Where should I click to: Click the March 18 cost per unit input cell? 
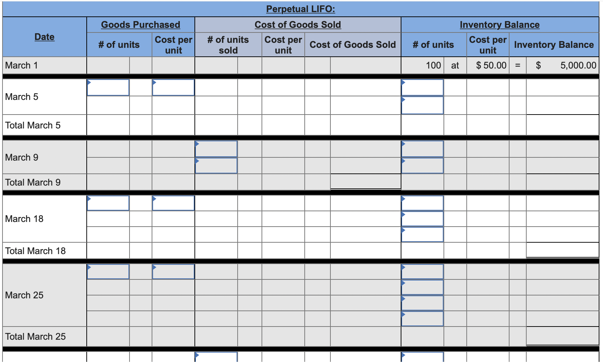pos(173,203)
